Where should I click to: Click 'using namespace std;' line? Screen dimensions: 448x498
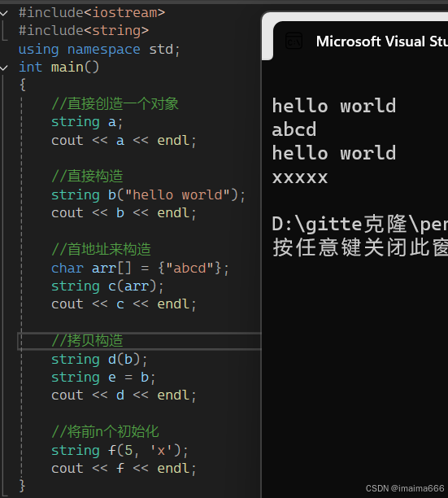click(x=99, y=49)
